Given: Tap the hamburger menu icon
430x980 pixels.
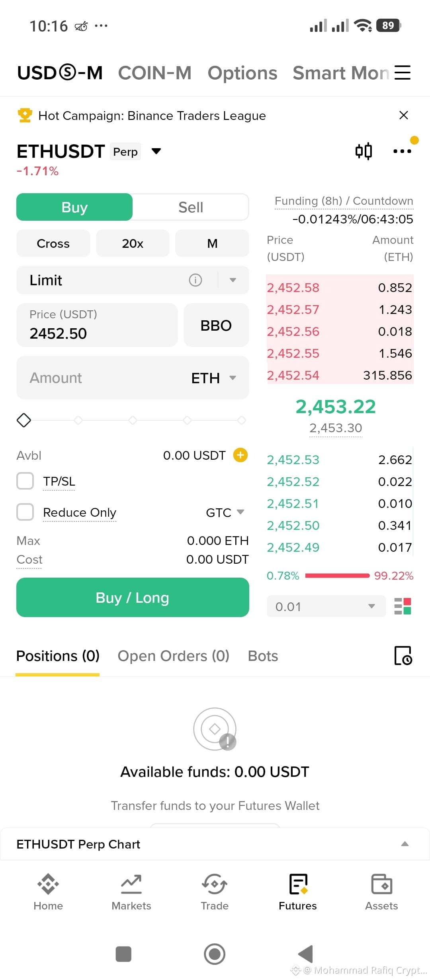Looking at the screenshot, I should click(402, 73).
